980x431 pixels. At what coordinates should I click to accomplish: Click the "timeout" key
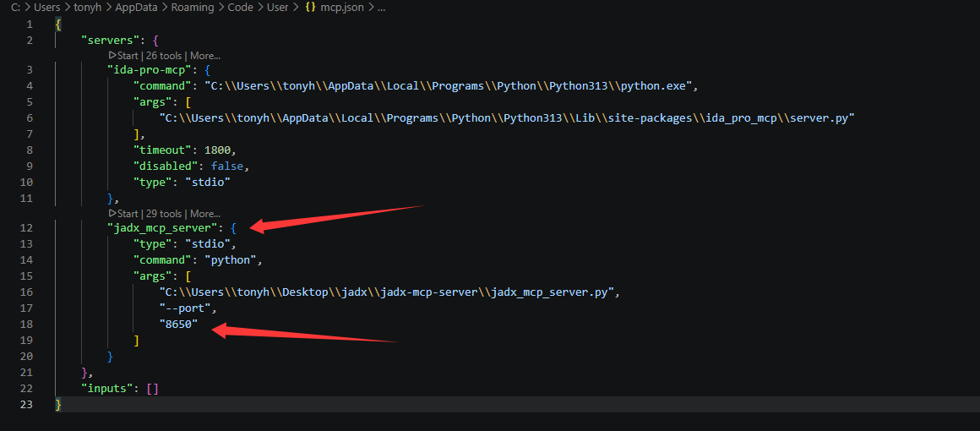click(x=162, y=150)
